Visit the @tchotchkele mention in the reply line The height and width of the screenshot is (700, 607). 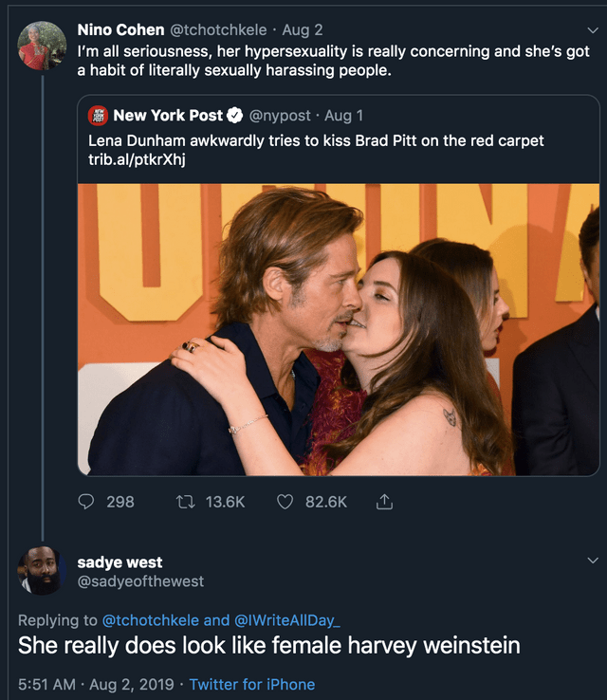(150, 620)
